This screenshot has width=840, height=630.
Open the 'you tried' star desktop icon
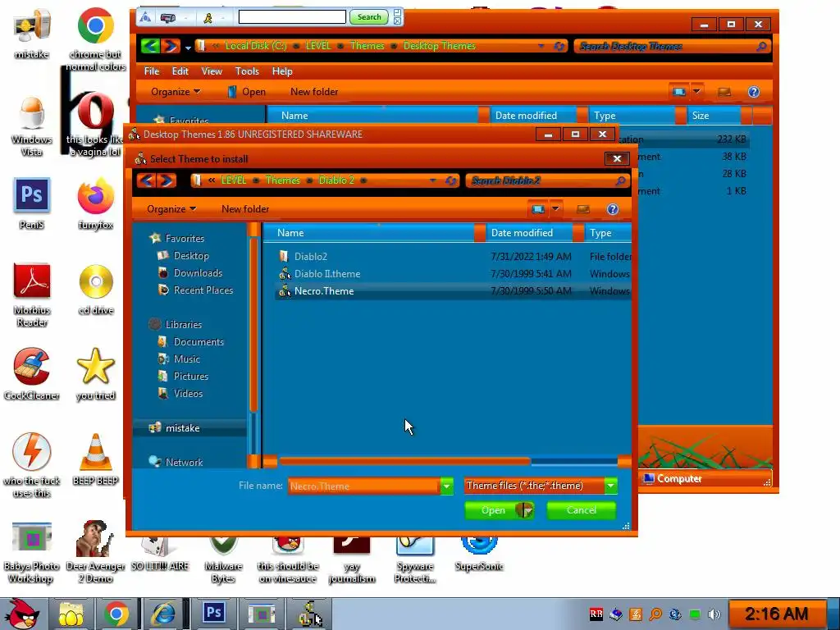[96, 374]
